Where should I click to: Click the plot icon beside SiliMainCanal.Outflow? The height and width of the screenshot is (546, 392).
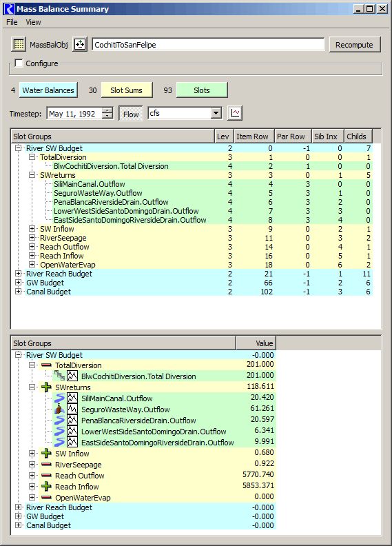[72, 398]
